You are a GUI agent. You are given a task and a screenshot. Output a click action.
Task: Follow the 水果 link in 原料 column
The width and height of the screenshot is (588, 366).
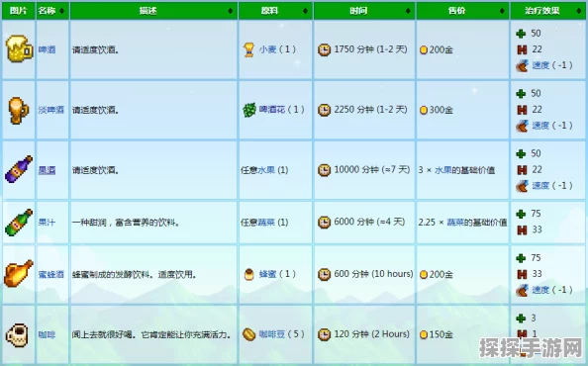pyautogui.click(x=266, y=170)
